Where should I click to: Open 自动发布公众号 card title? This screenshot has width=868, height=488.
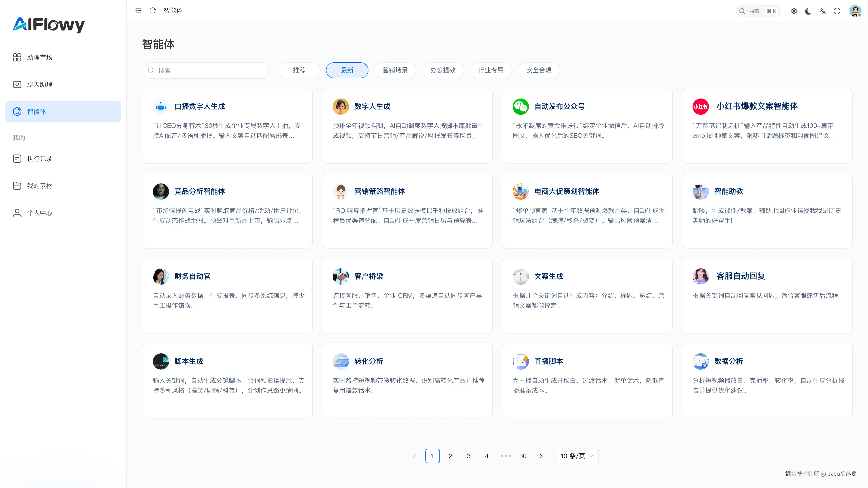click(x=560, y=106)
